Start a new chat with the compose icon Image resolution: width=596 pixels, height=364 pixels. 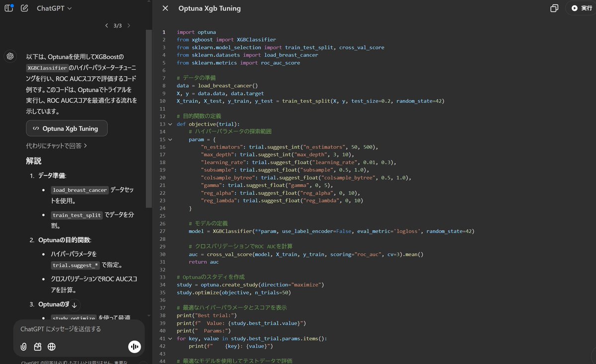(x=24, y=8)
